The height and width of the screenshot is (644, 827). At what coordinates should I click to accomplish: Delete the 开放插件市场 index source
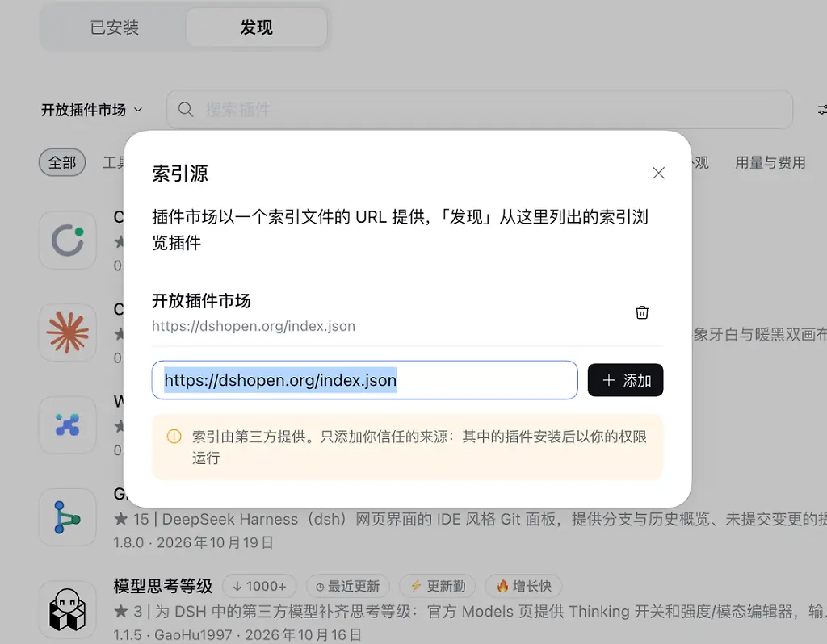642,312
